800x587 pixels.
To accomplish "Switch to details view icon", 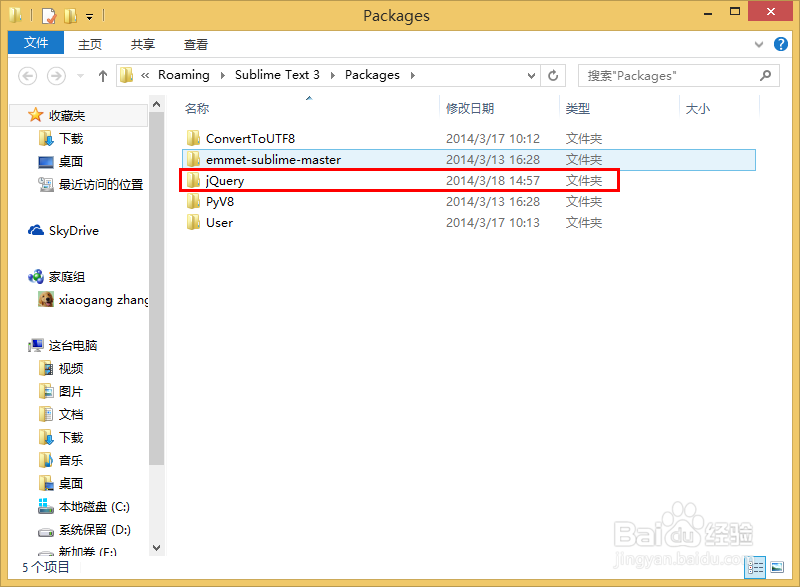I will [756, 567].
